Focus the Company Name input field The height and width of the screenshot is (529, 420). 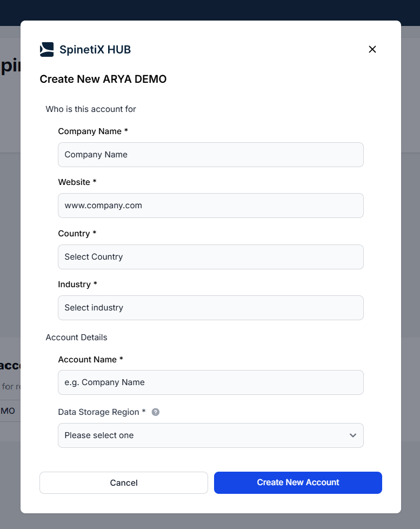point(211,155)
